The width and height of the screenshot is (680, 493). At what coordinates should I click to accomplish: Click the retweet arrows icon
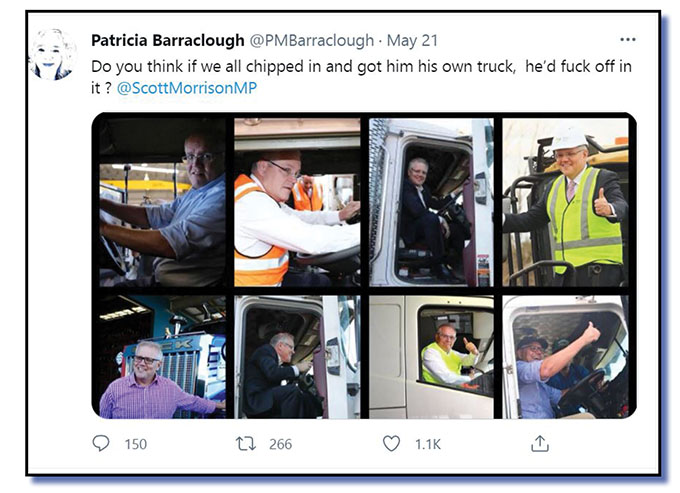click(x=245, y=444)
